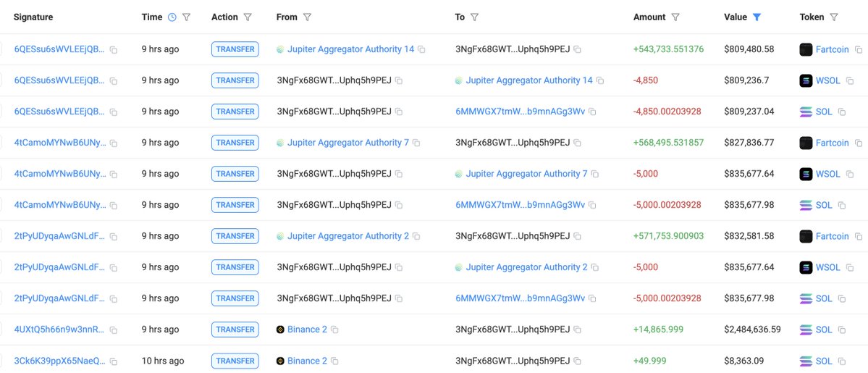Image resolution: width=868 pixels, height=373 pixels.
Task: Open the Time column filter
Action: [x=187, y=17]
